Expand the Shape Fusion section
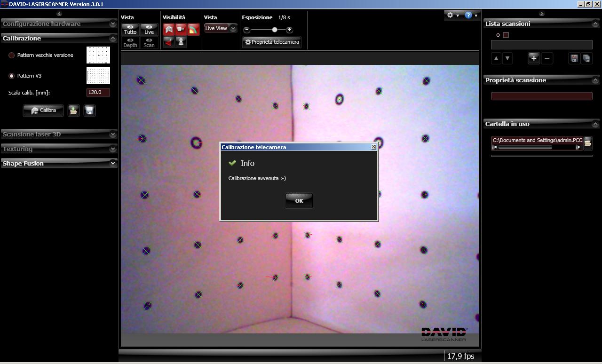602x364 pixels. coord(59,164)
